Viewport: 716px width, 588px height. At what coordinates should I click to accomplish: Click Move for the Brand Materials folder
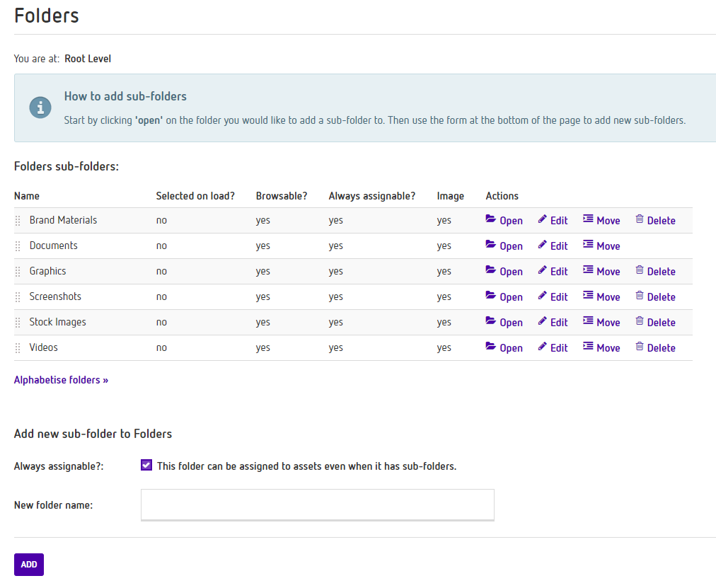[601, 221]
